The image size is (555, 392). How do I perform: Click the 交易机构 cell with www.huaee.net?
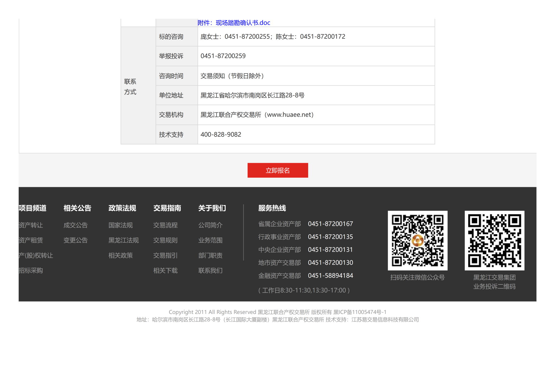point(316,115)
